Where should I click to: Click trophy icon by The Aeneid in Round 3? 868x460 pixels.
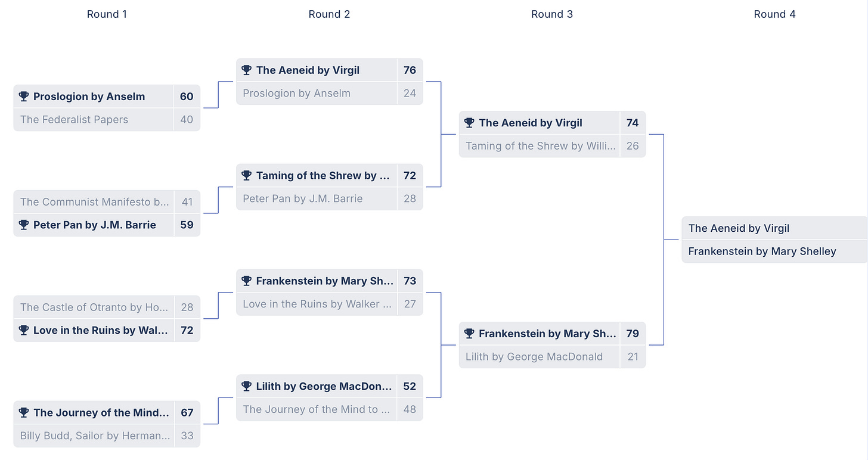[469, 123]
